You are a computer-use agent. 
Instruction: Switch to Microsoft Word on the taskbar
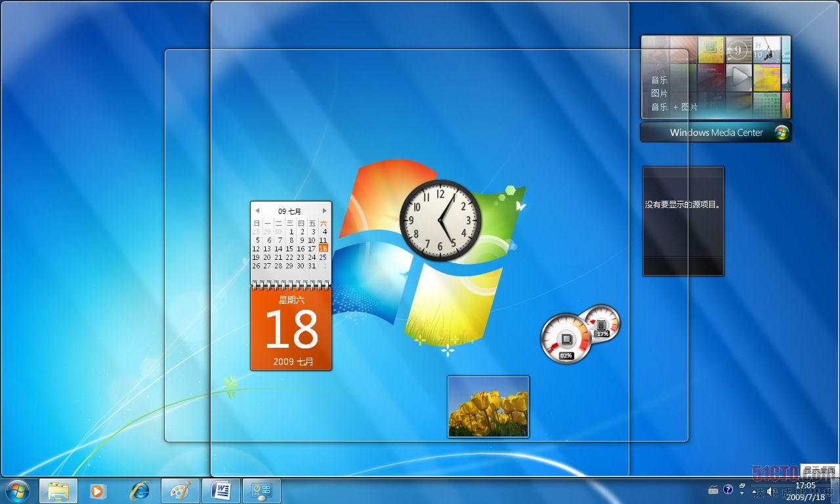[x=221, y=491]
